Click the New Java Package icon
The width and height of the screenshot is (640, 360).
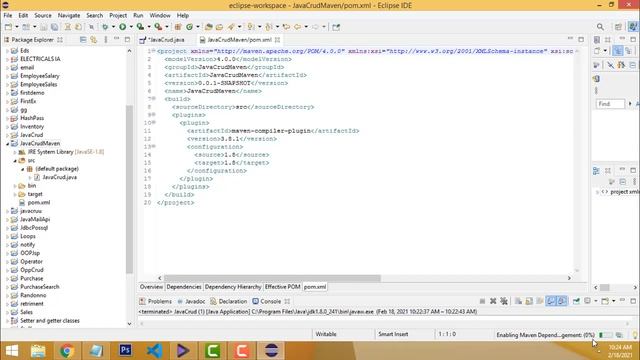coord(178,27)
